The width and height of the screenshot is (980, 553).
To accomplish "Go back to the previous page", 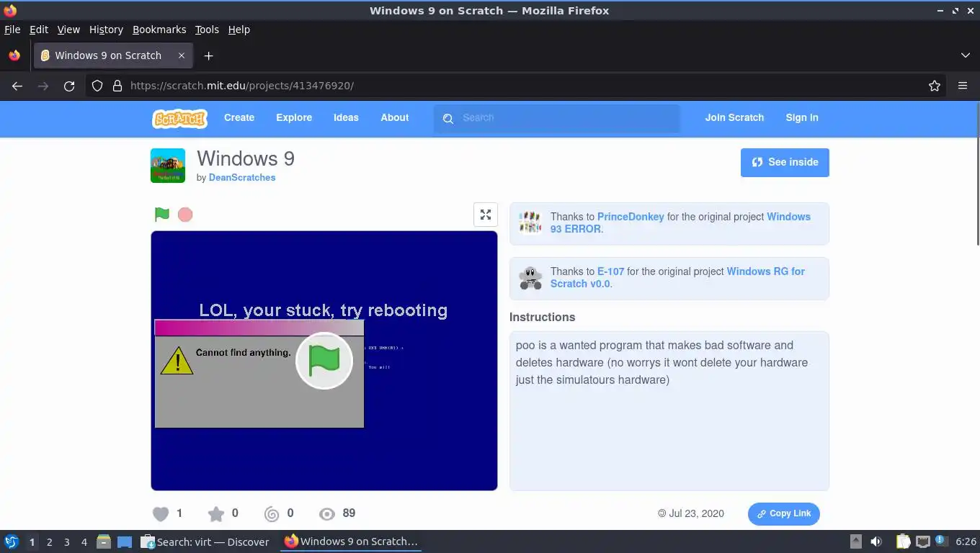I will (17, 86).
